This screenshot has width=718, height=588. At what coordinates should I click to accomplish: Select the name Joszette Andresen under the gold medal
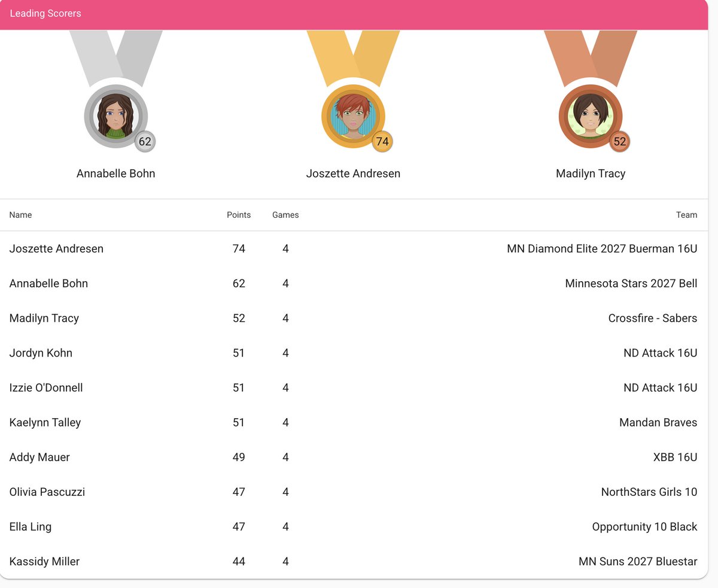[353, 173]
